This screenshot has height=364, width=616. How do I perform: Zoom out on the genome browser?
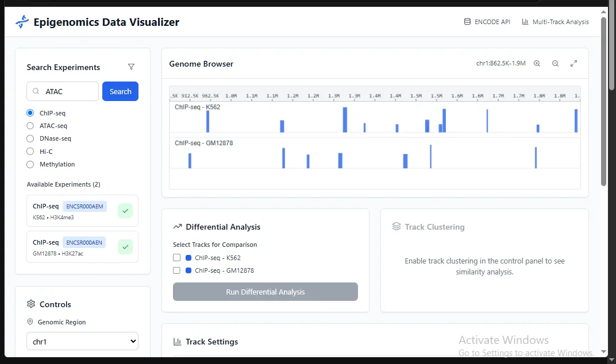click(555, 64)
